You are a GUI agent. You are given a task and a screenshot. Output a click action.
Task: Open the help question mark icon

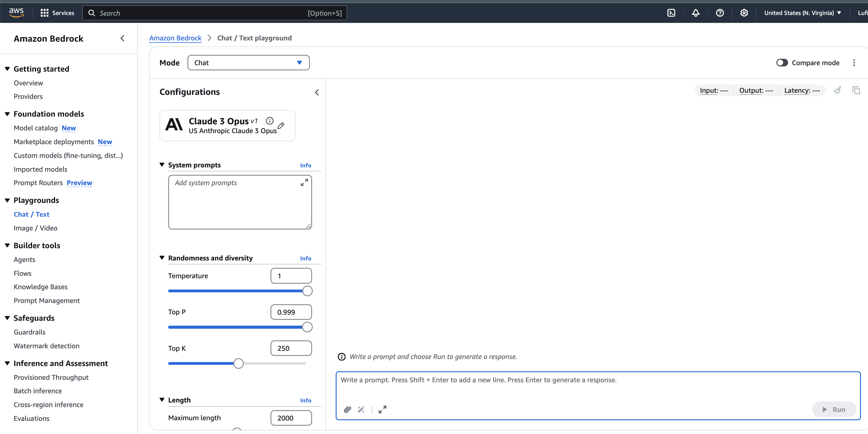coord(720,13)
